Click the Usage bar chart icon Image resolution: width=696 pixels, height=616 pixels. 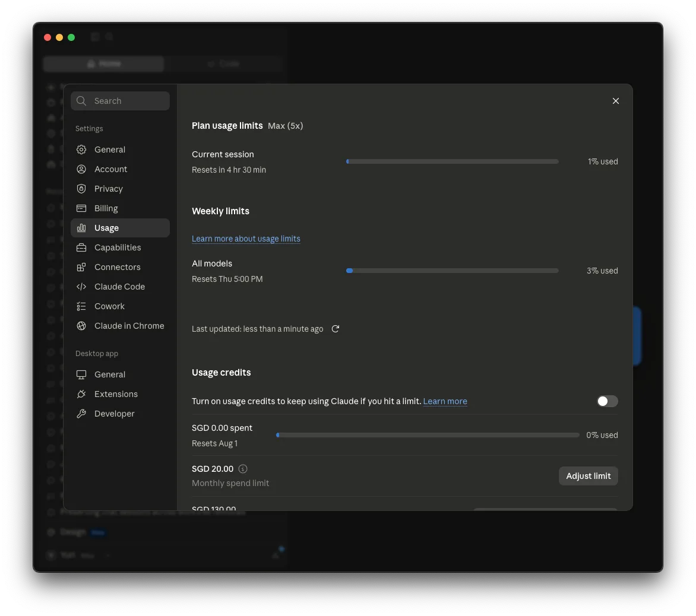tap(81, 227)
